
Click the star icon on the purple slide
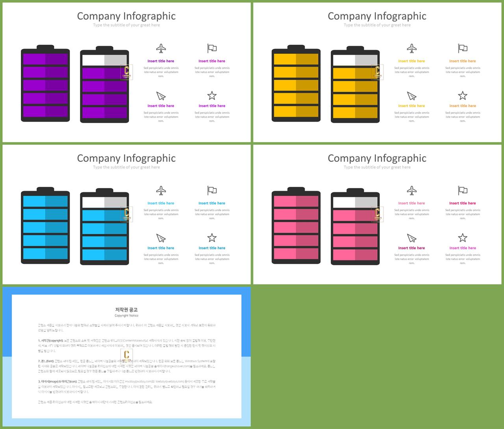(212, 95)
